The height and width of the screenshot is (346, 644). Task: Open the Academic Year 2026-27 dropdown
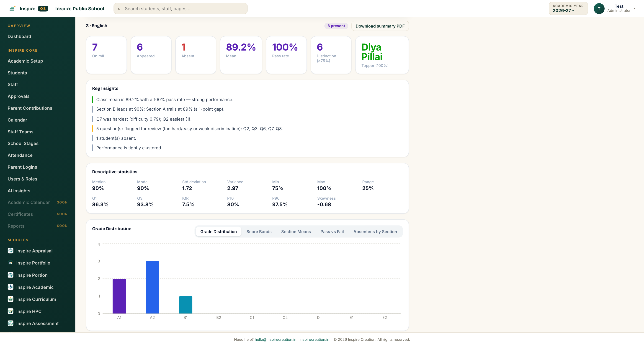(568, 8)
